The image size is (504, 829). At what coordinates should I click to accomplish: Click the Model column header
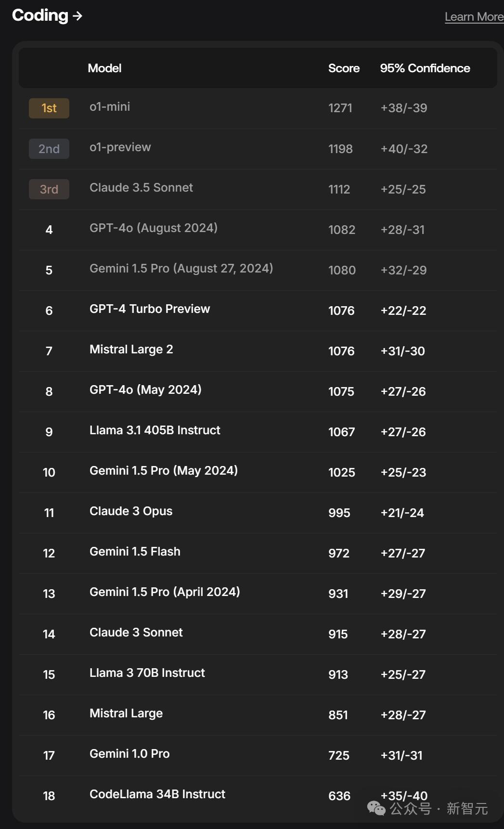coord(104,68)
